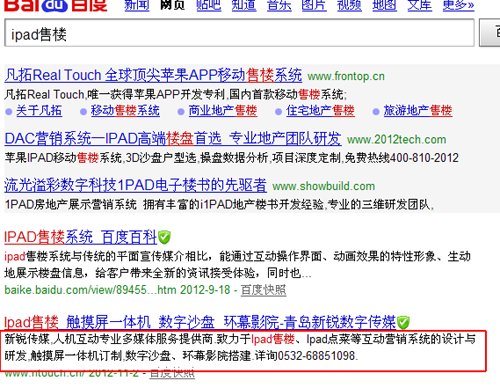This screenshot has height=388, width=500.
Task: Click the verified shield beside 青岛新锐数字传媒
Action: coord(403,322)
